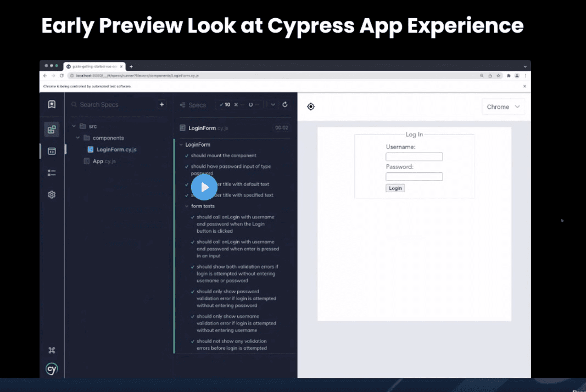The image size is (586, 392).
Task: Dismiss the automated test software banner
Action: coord(524,86)
